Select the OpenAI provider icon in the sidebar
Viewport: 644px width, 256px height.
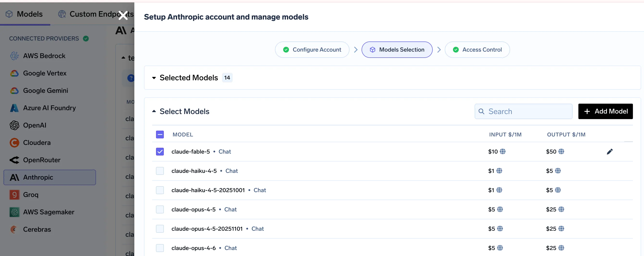pyautogui.click(x=14, y=125)
